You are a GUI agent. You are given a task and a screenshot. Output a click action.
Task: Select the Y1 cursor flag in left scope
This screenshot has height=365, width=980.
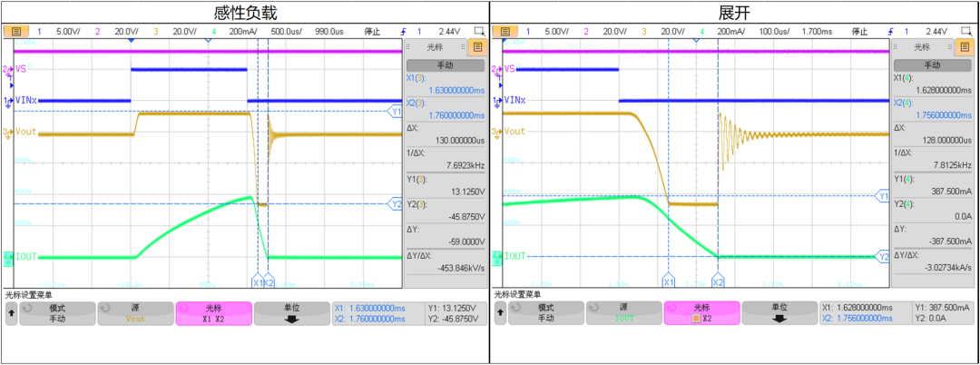[x=396, y=112]
